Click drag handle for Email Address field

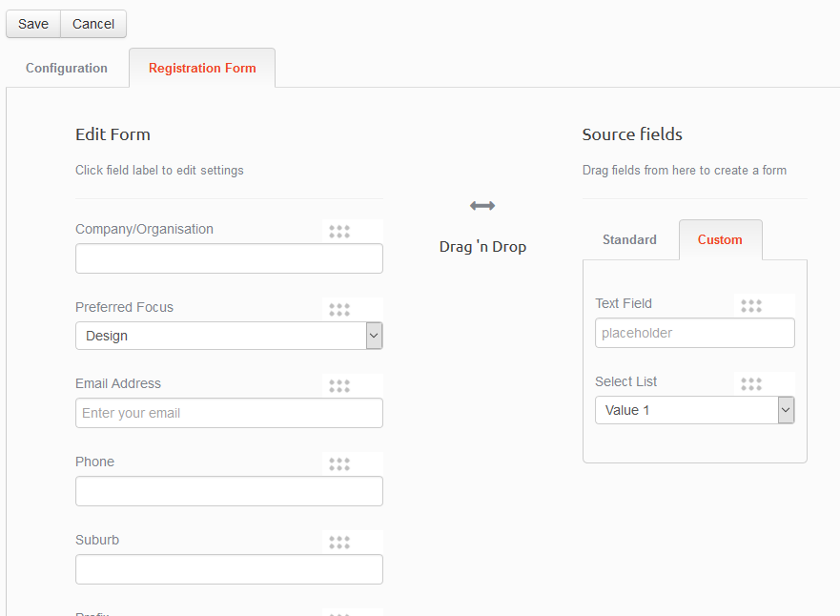click(339, 385)
